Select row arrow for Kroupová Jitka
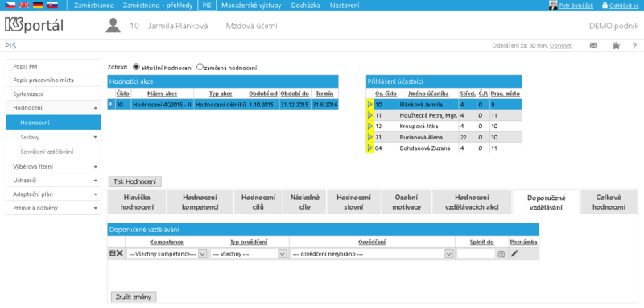The height and width of the screenshot is (308, 644). click(x=369, y=126)
